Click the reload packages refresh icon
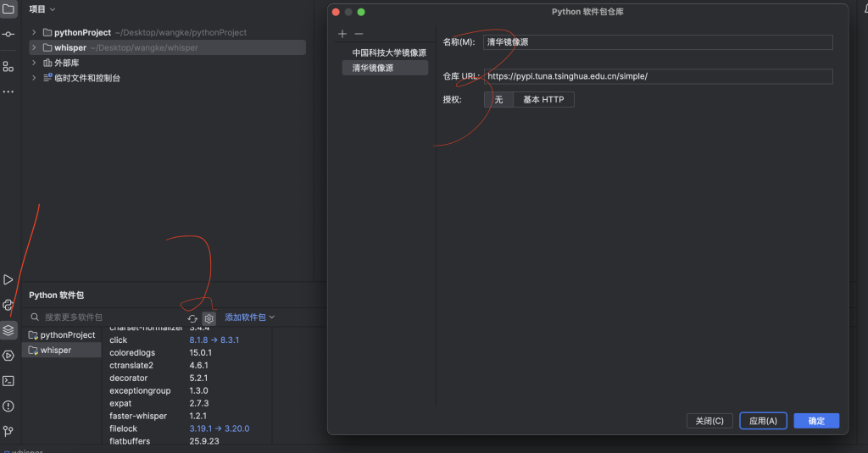The image size is (868, 453). tap(192, 318)
